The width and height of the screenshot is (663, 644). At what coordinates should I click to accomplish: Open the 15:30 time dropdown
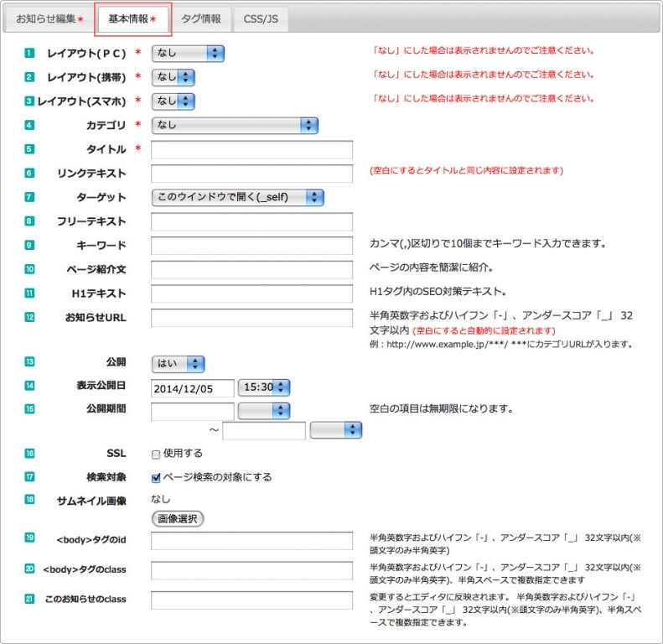[264, 387]
